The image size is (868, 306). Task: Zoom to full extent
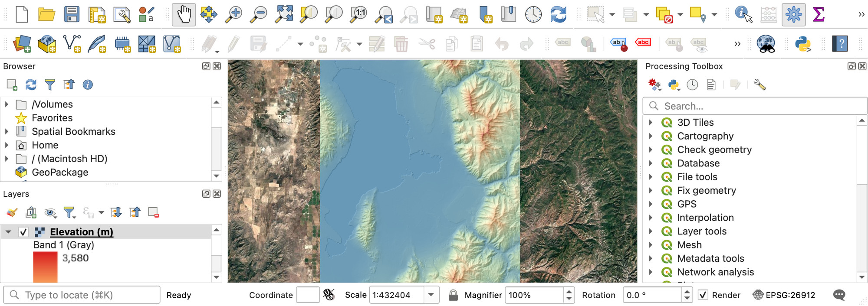click(x=284, y=14)
